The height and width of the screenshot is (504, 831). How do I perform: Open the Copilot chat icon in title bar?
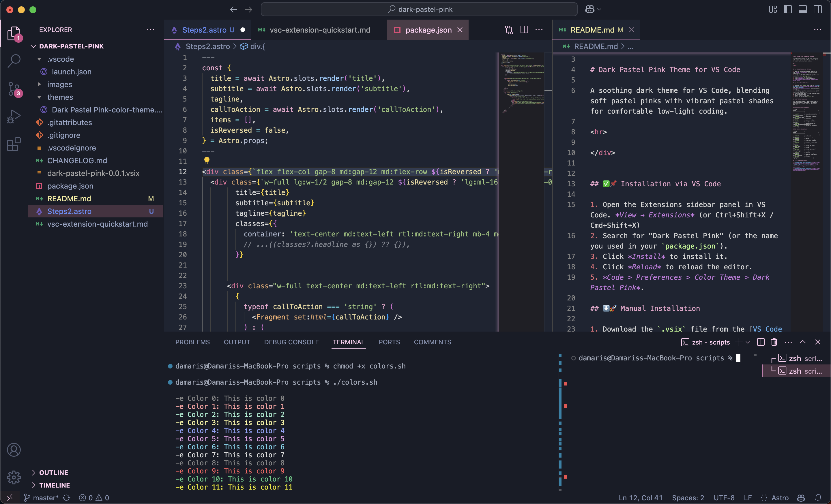(589, 10)
